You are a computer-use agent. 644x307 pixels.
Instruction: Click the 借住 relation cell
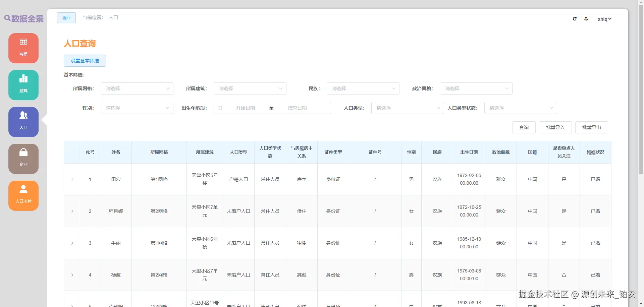point(302,211)
